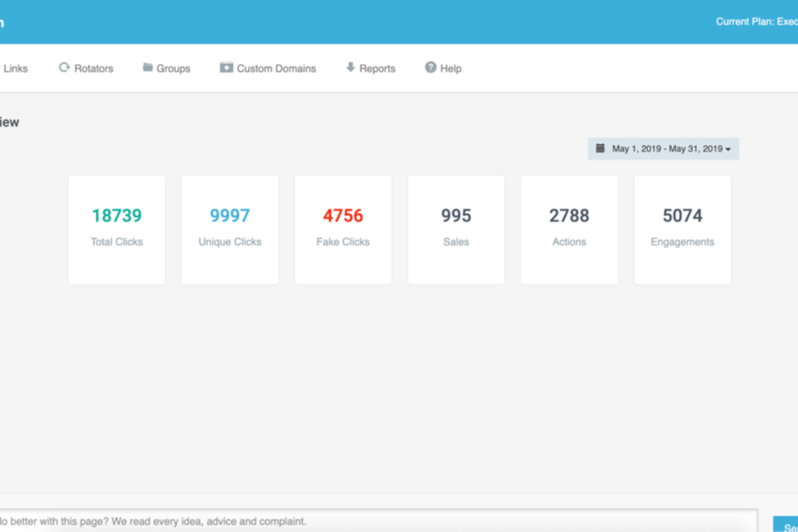Open the Fake Clicks 4756 card
This screenshot has height=532, width=798.
343,230
